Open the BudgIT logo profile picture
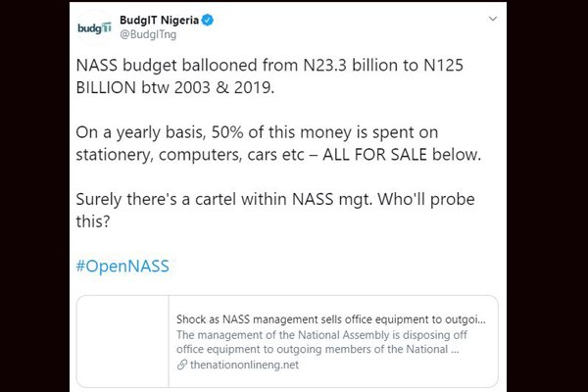588x392 pixels. (94, 27)
